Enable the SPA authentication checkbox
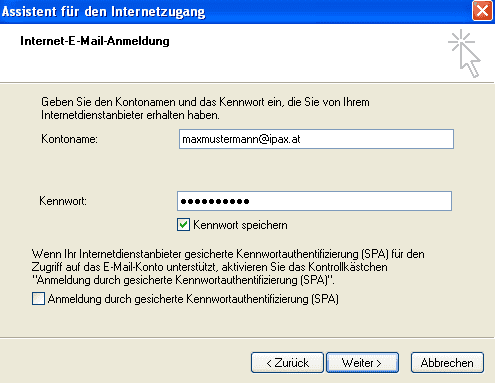The image size is (495, 383). tap(38, 298)
